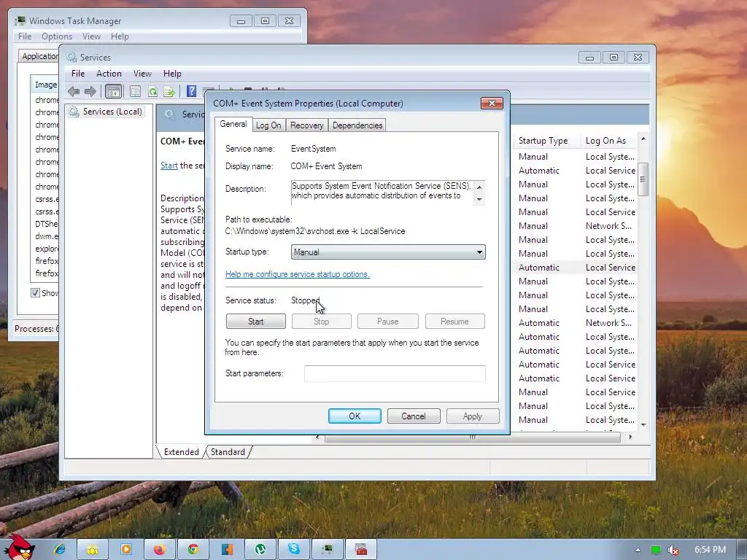Select the Standard tab at the bottom of Services

point(228,452)
